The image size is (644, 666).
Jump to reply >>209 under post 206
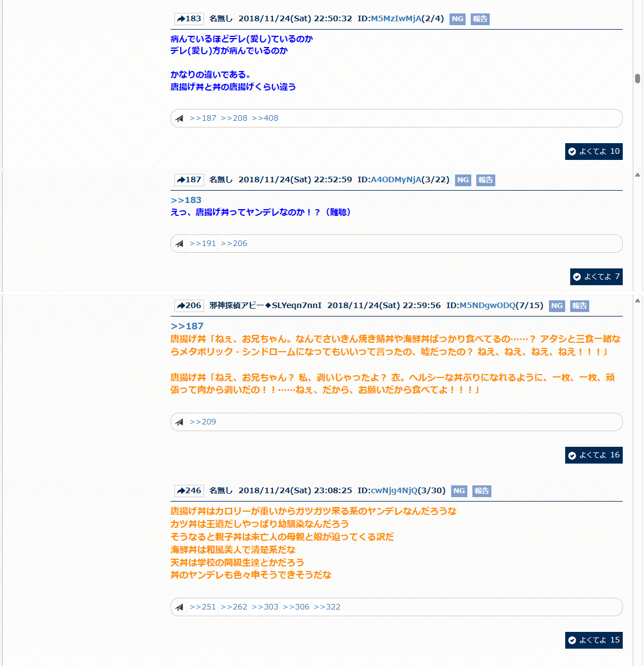[x=202, y=422]
